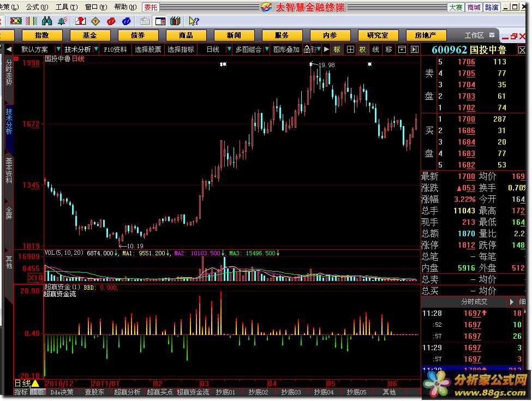The height and width of the screenshot is (401, 532).
Task: Toggle the 线 line drawing button
Action: click(x=375, y=50)
